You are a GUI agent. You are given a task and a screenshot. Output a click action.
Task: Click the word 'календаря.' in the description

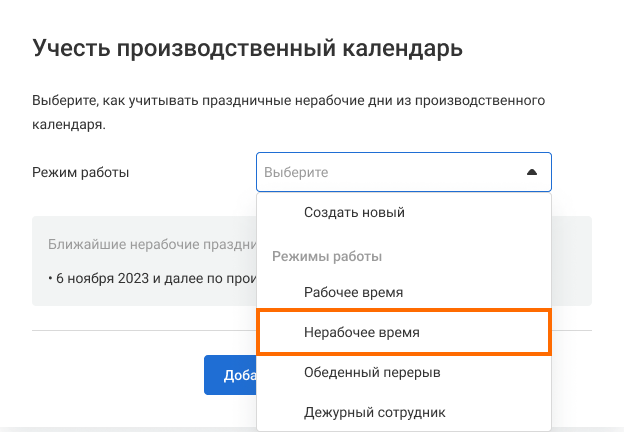68,126
